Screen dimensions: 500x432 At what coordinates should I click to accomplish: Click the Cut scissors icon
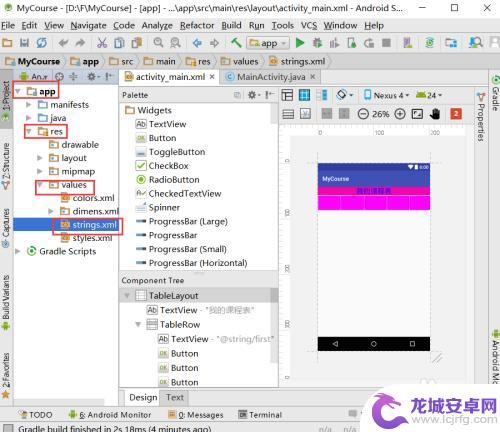102,43
